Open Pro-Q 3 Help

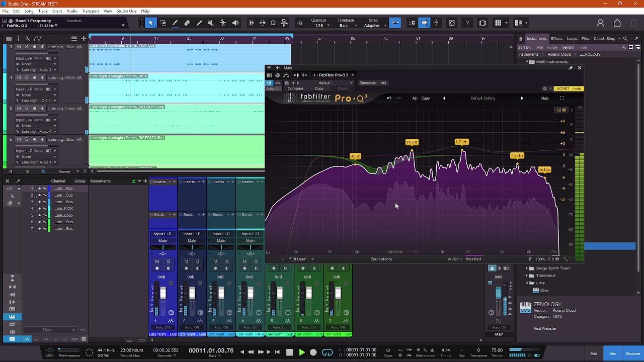tap(545, 98)
